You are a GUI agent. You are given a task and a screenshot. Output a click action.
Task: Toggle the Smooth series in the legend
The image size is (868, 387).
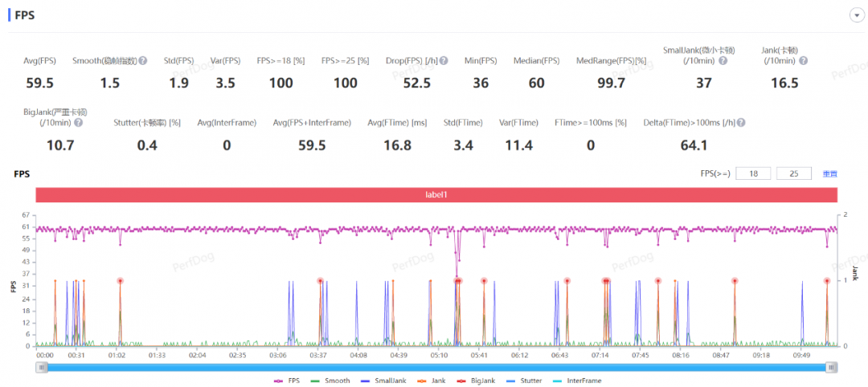point(330,381)
